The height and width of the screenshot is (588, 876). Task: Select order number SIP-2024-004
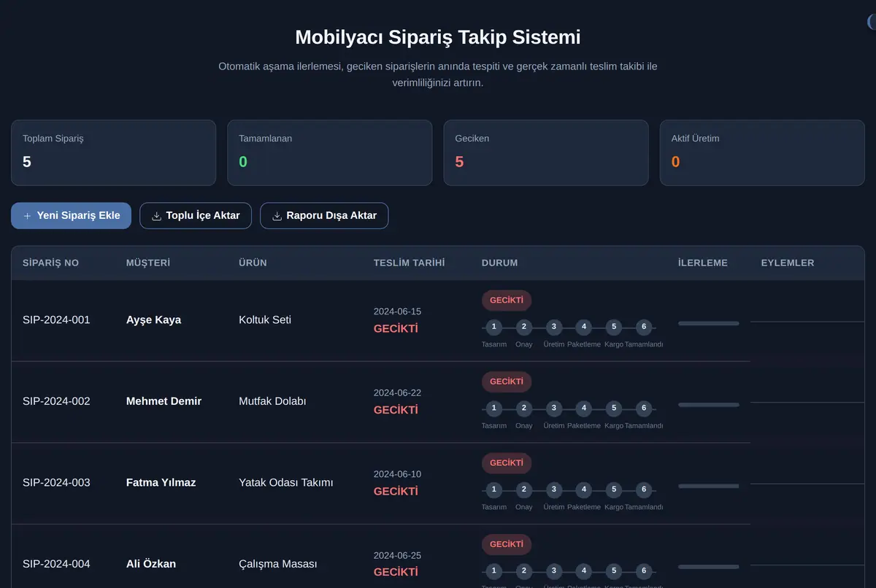click(56, 564)
